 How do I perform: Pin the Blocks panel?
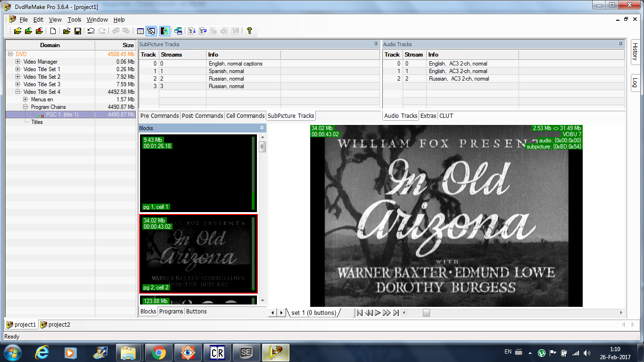(262, 128)
